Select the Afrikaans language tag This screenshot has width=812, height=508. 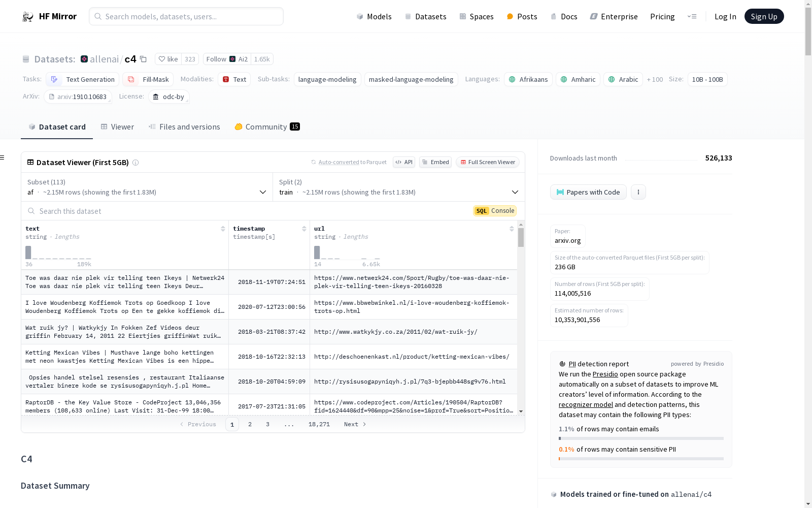tap(528, 79)
